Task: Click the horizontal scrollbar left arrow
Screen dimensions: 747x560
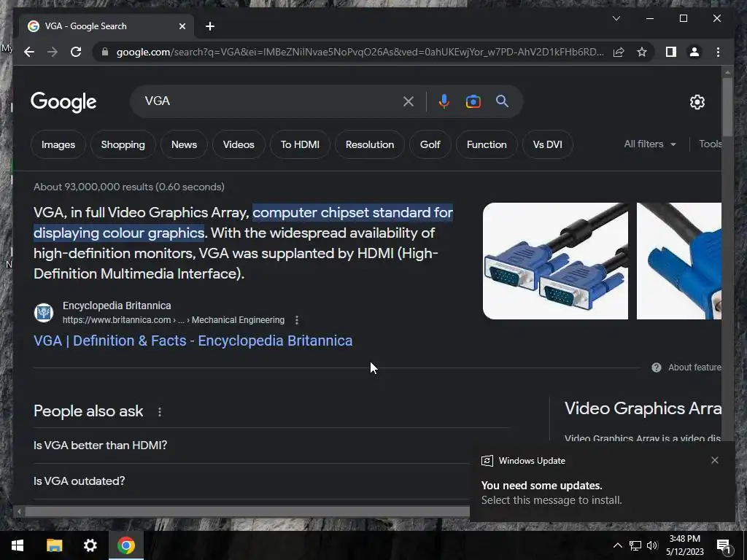Action: tap(18, 512)
